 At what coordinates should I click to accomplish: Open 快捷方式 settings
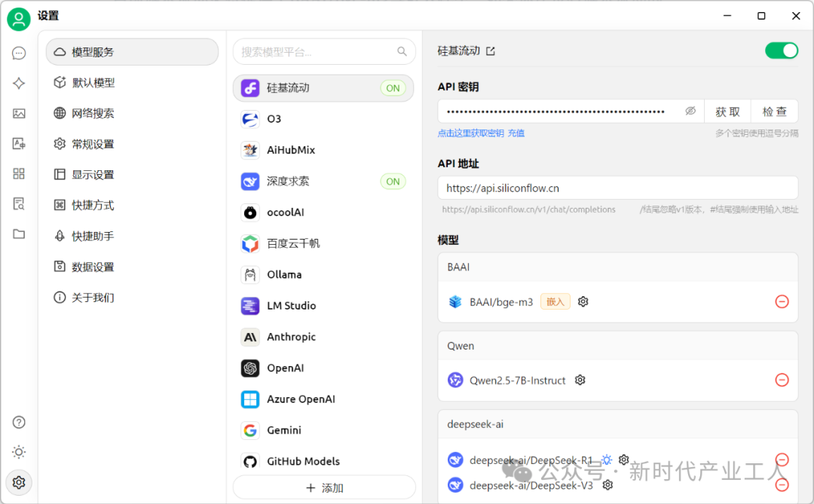click(133, 205)
